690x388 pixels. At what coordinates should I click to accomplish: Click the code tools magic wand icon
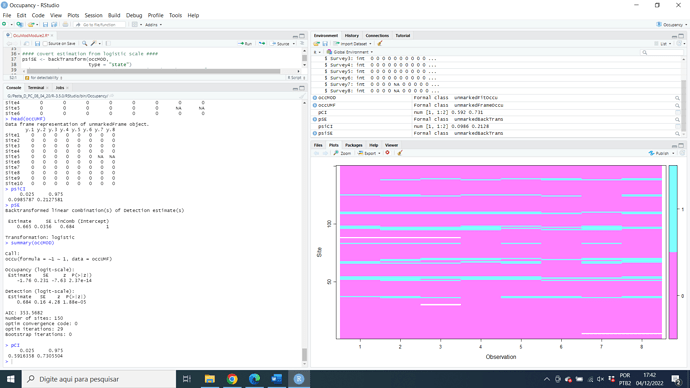pos(93,44)
